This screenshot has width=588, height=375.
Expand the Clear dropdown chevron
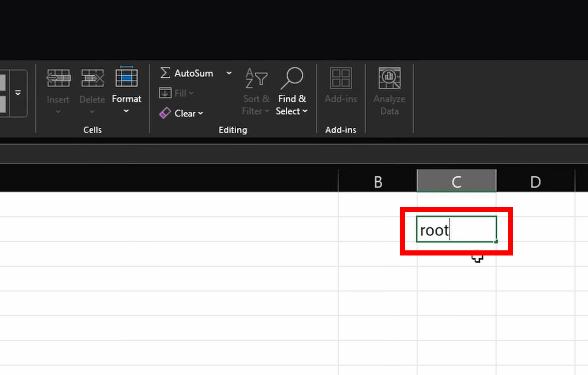[x=201, y=113]
